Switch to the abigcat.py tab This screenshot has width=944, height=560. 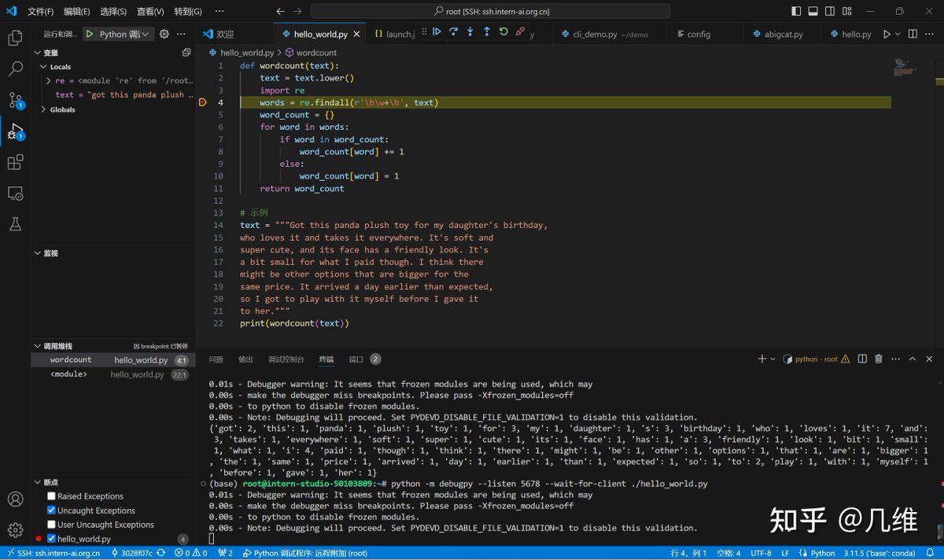[x=784, y=35]
